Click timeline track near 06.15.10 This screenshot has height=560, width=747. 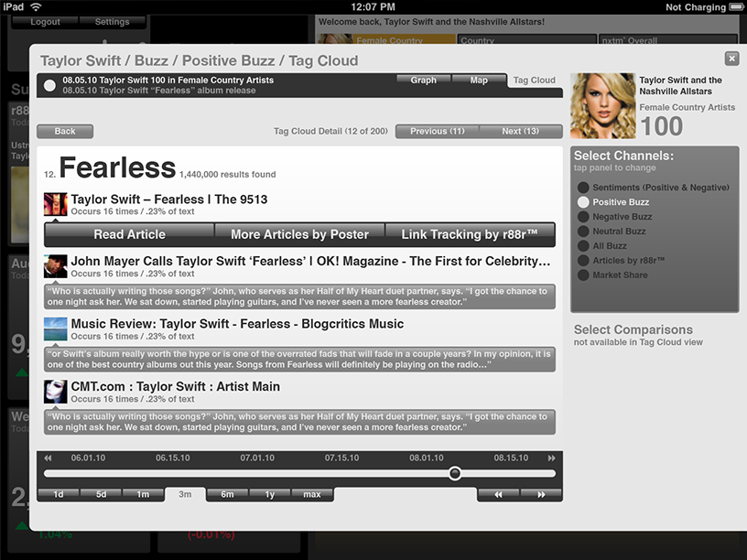[x=172, y=473]
